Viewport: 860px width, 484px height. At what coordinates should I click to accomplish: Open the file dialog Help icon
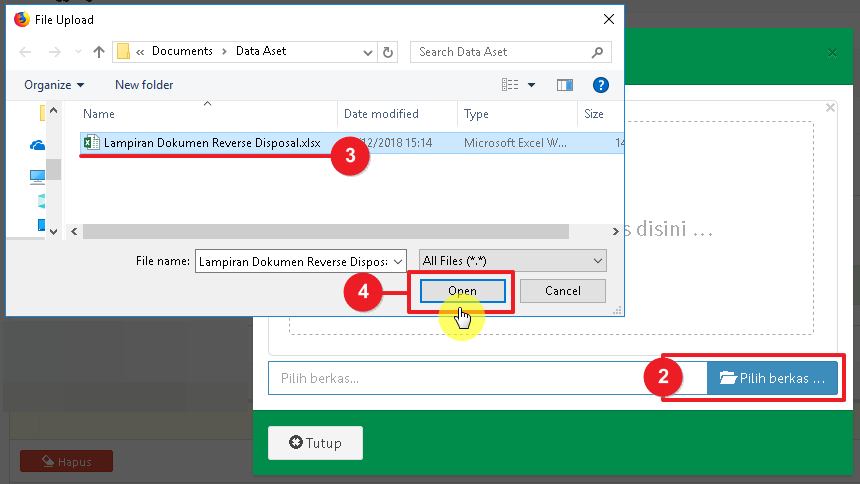coord(601,85)
